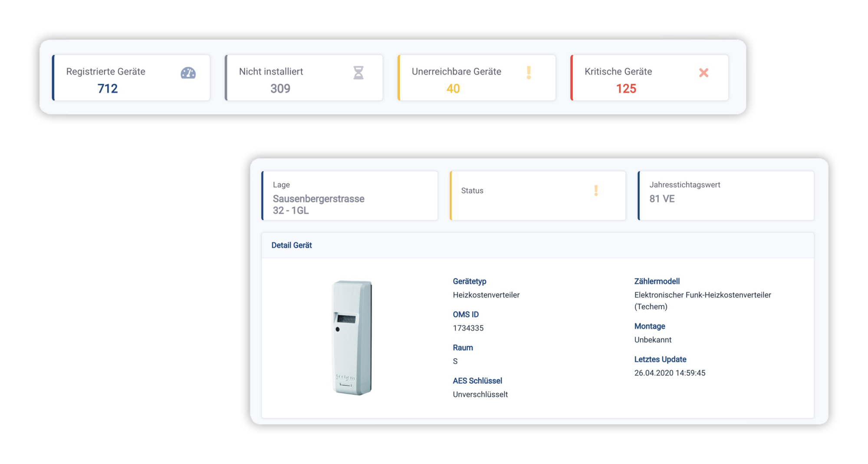Click the Gerätetyp label
This screenshot has height=464, width=868.
(x=470, y=281)
